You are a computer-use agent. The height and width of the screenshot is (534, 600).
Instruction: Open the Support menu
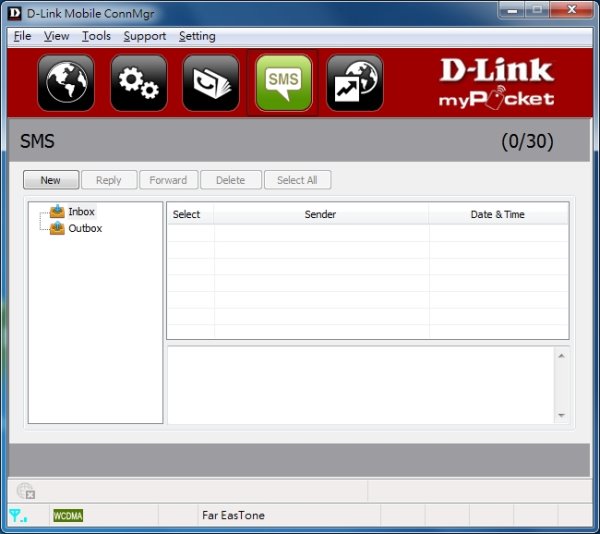145,36
